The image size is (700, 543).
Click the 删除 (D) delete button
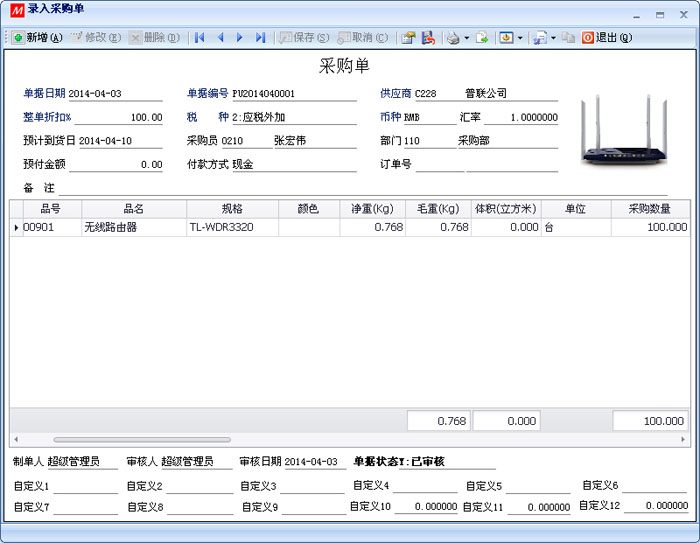154,38
